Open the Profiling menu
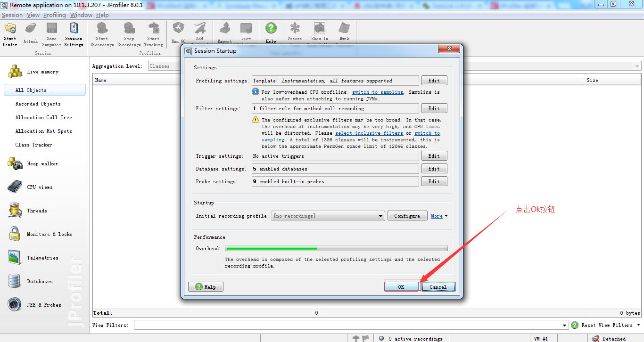The image size is (644, 342). (x=55, y=15)
